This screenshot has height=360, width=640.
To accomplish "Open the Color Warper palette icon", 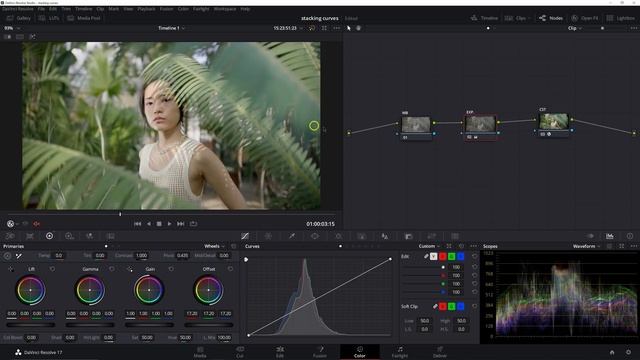I will tap(268, 236).
